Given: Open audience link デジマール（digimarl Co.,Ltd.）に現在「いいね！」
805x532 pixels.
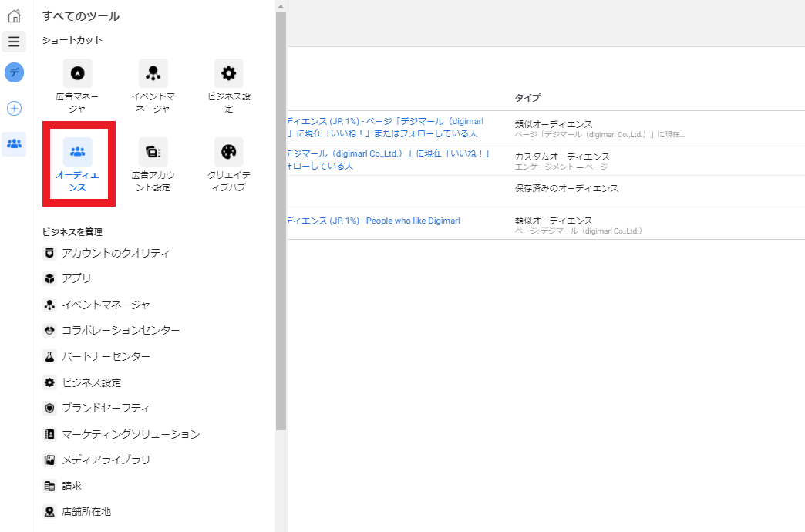Looking at the screenshot, I should pyautogui.click(x=389, y=160).
